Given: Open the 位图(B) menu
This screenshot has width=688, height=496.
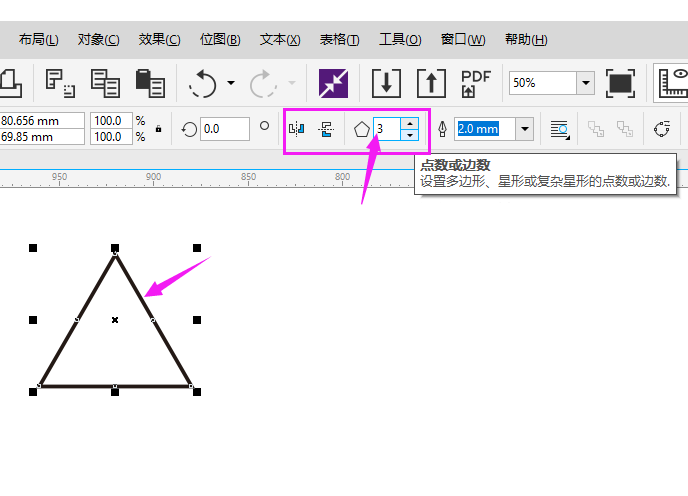Looking at the screenshot, I should (x=220, y=40).
